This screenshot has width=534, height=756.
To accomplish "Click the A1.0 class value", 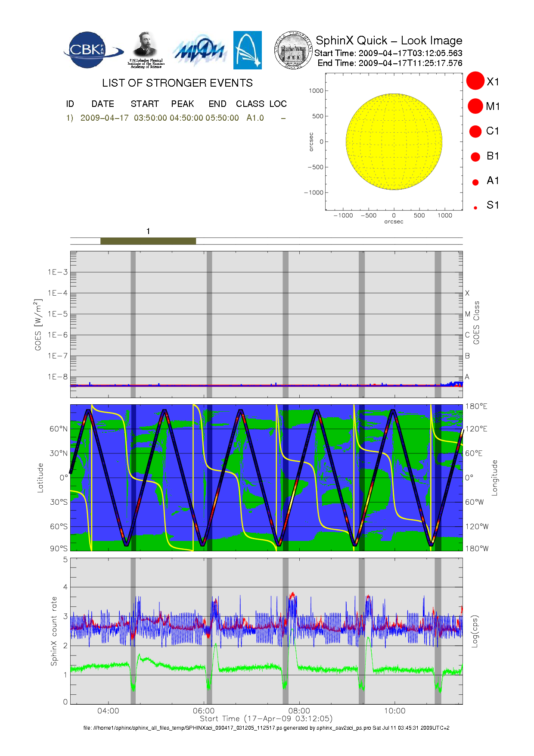I will (x=255, y=118).
